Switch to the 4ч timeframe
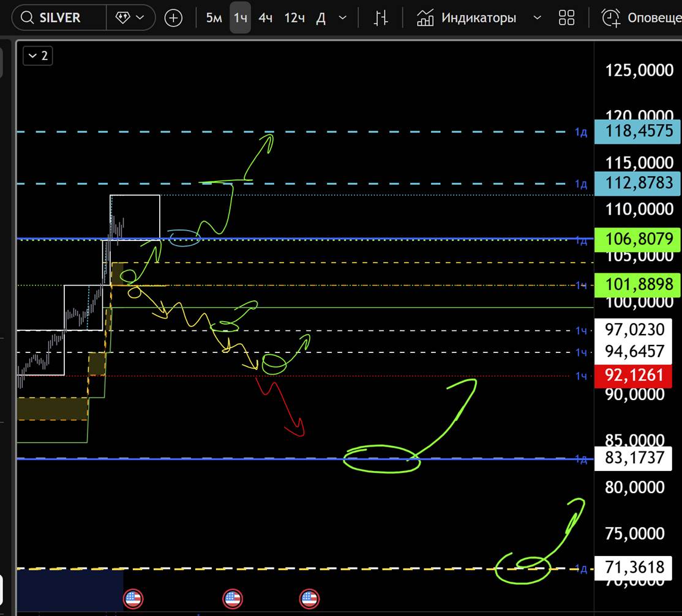682x616 pixels. tap(265, 18)
